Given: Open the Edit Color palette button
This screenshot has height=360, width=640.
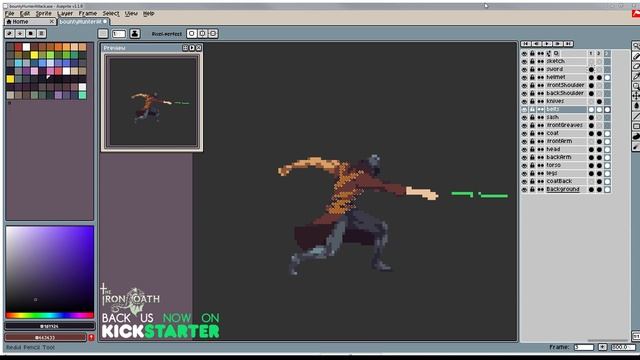Looking at the screenshot, I should click(9, 33).
